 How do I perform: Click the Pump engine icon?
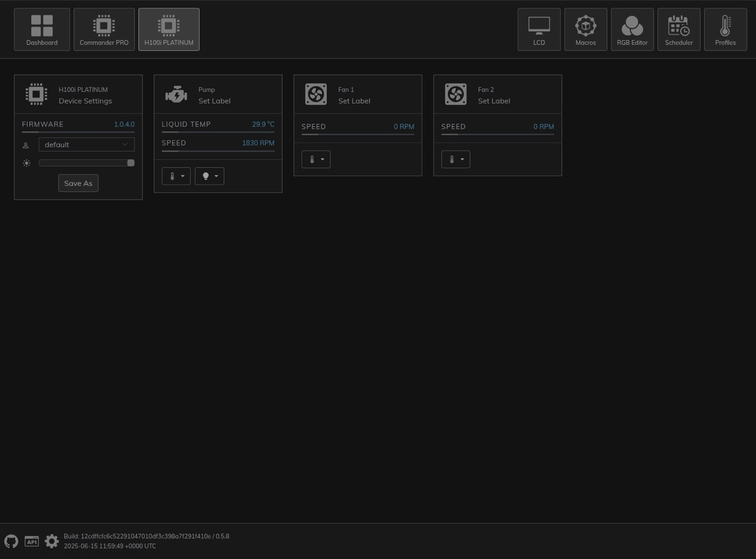coord(176,94)
